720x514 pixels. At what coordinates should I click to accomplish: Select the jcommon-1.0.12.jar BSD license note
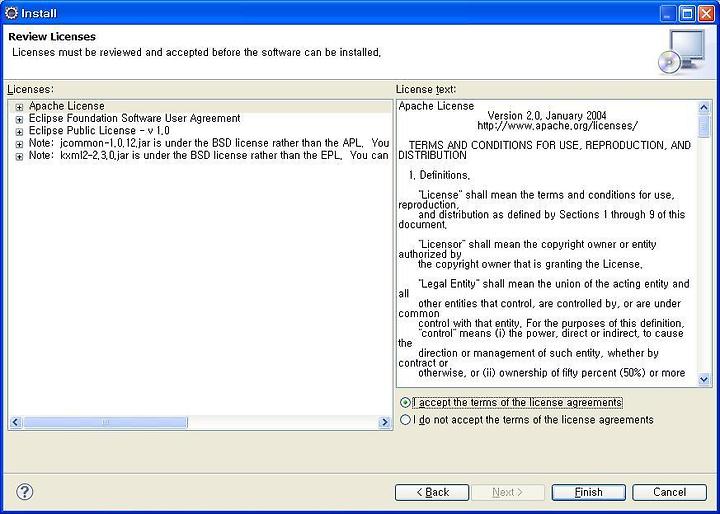(209, 143)
